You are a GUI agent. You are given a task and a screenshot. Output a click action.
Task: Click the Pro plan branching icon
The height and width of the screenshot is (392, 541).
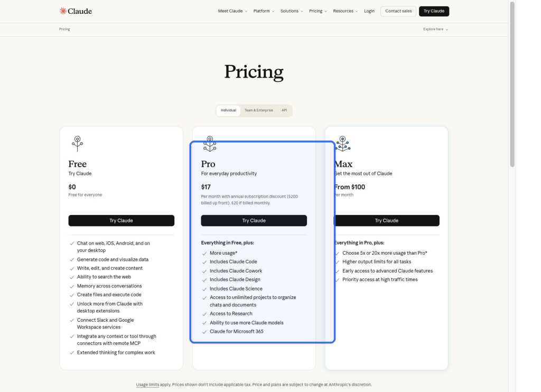pyautogui.click(x=210, y=144)
